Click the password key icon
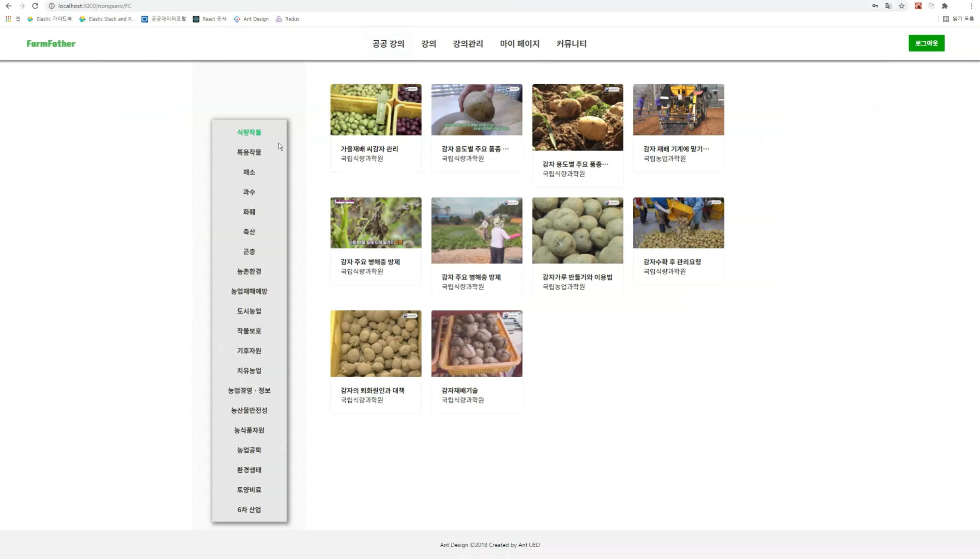The image size is (980, 559). point(875,6)
